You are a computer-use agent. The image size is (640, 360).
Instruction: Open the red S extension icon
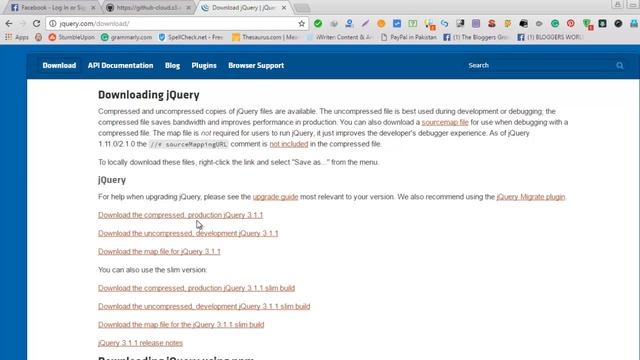click(491, 24)
